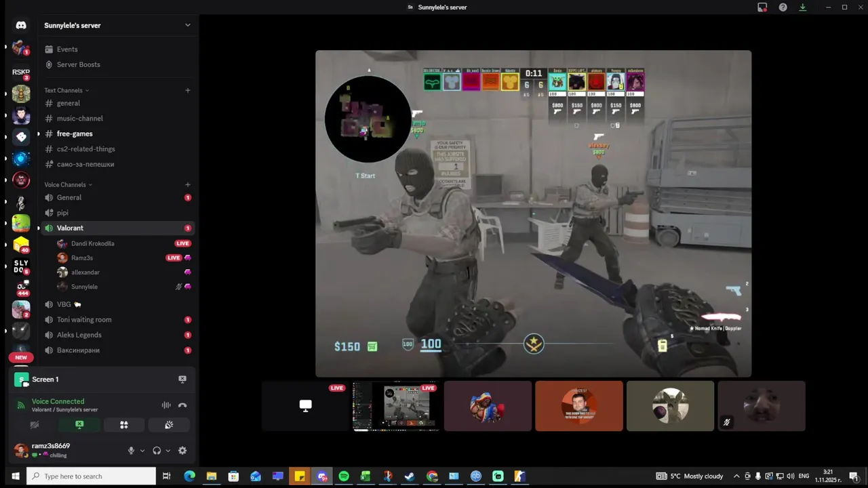The width and height of the screenshot is (868, 488).
Task: Toggle camera on in voice panel
Action: coord(35,425)
